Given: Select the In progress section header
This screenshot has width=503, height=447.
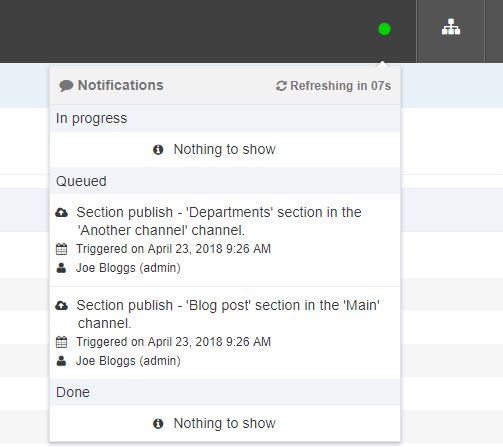Looking at the screenshot, I should [225, 118].
